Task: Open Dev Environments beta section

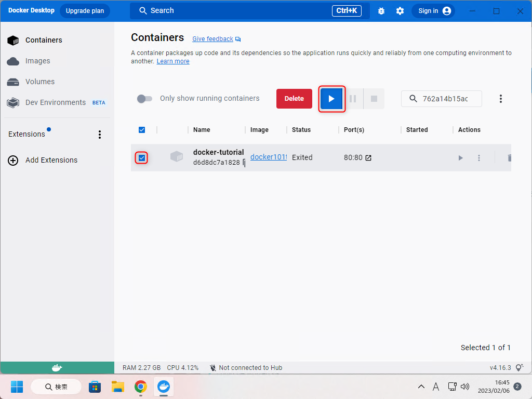Action: click(x=57, y=102)
